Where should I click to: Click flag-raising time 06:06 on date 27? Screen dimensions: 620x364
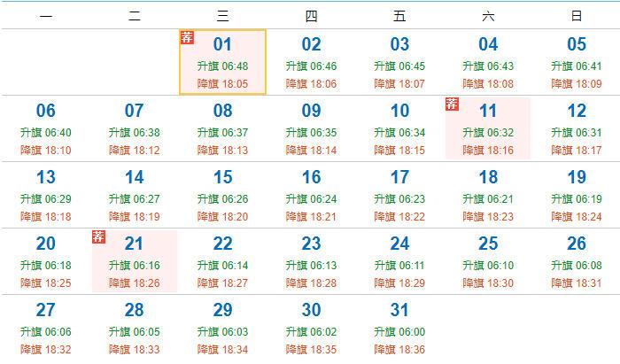[45, 332]
